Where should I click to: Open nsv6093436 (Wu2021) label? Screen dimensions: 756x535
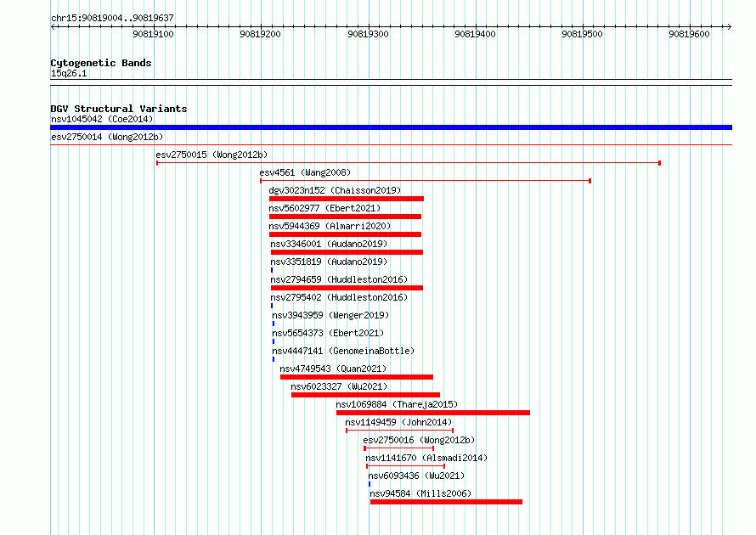click(416, 476)
